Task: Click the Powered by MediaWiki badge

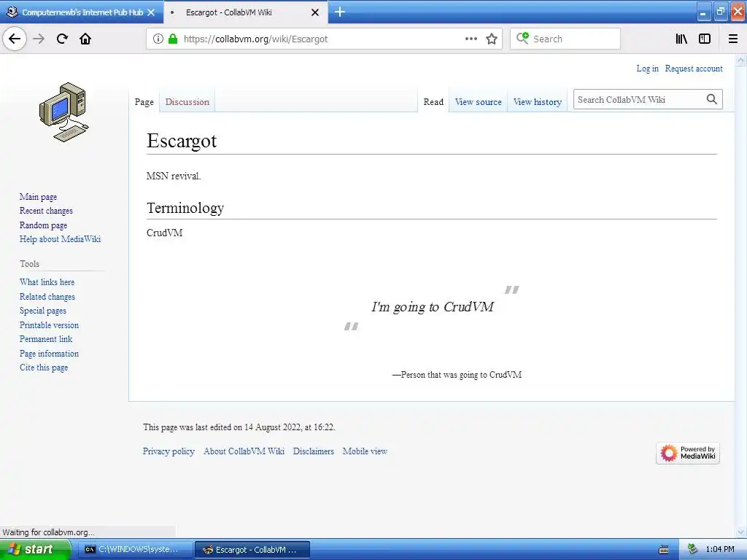Action: pos(687,453)
